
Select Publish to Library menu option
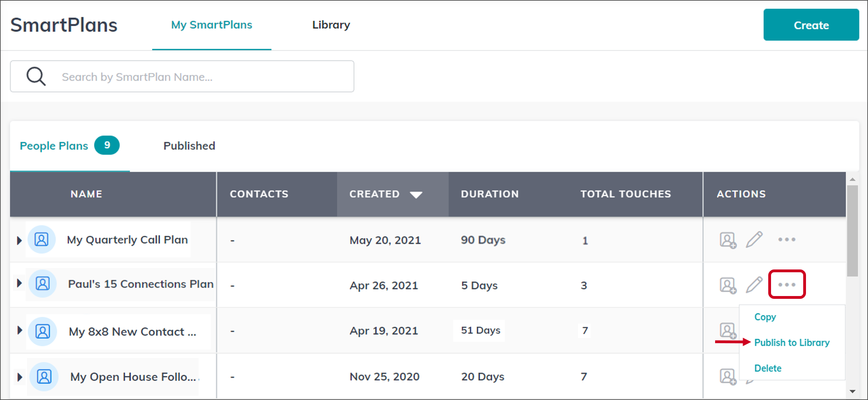pos(792,343)
